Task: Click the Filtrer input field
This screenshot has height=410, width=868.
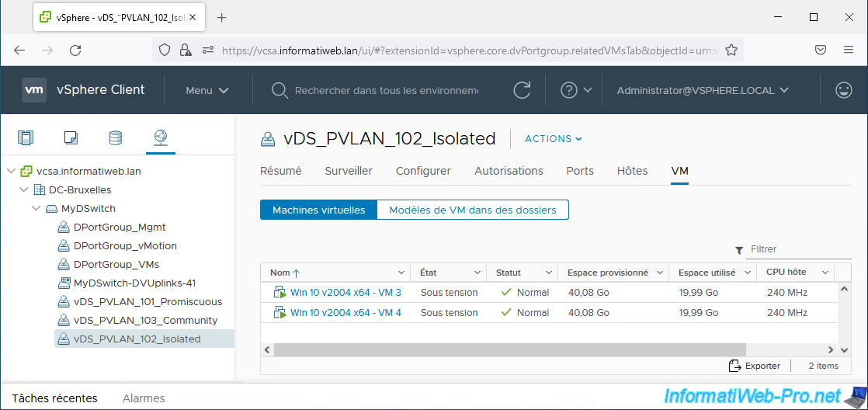Action: point(800,249)
